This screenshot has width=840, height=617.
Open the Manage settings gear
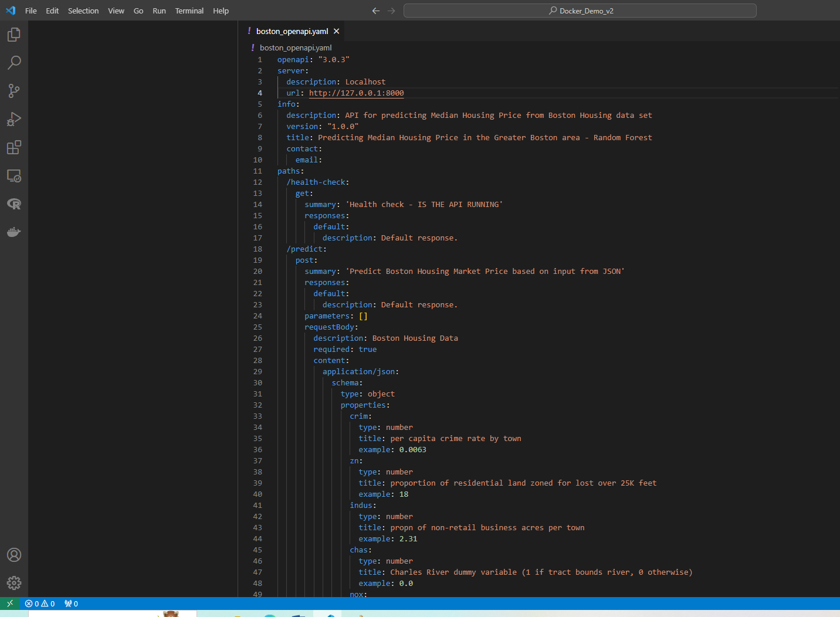click(14, 582)
